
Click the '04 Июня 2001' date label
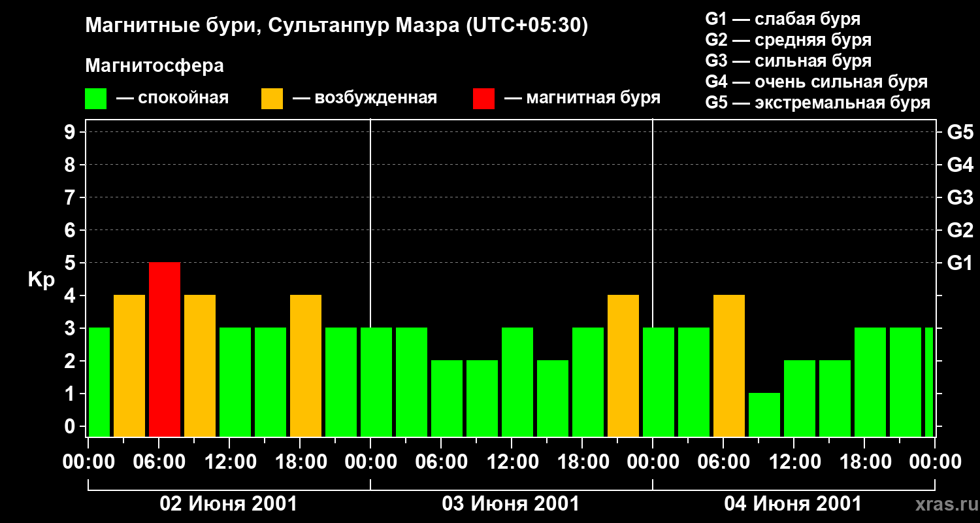click(x=793, y=504)
